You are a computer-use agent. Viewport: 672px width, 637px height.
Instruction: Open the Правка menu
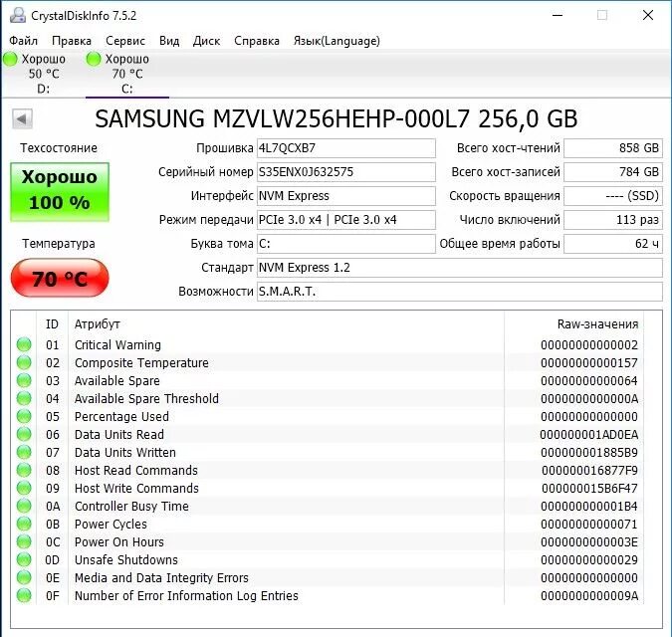tap(72, 41)
